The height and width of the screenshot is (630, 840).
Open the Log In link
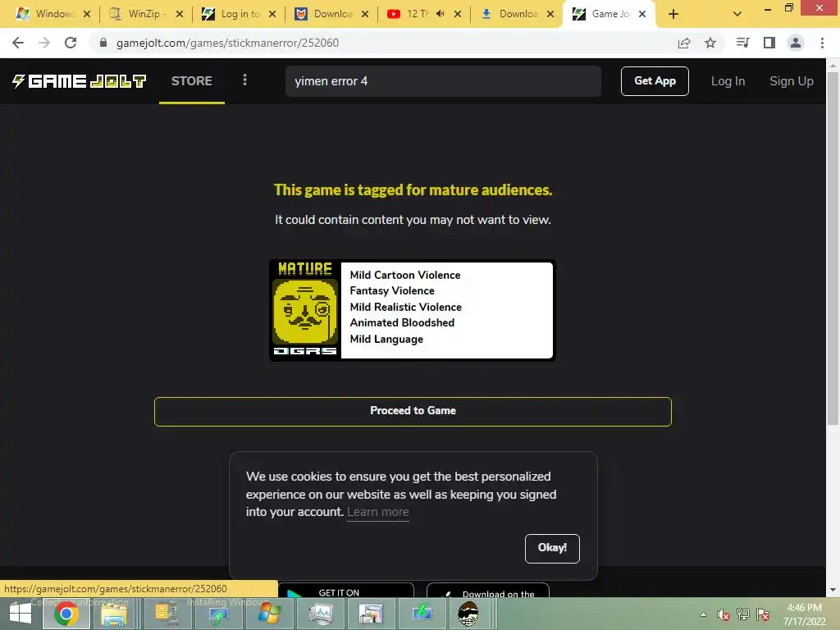[x=728, y=81]
